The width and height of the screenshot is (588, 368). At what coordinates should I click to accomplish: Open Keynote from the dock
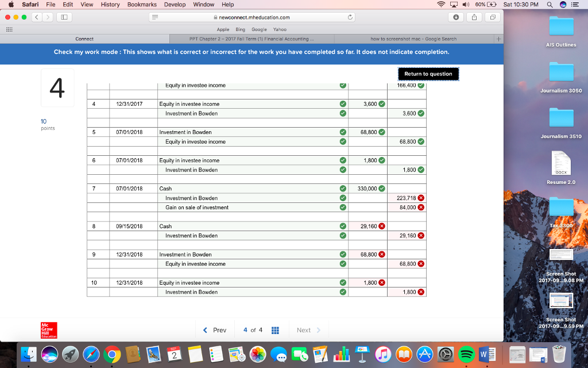[x=362, y=354]
